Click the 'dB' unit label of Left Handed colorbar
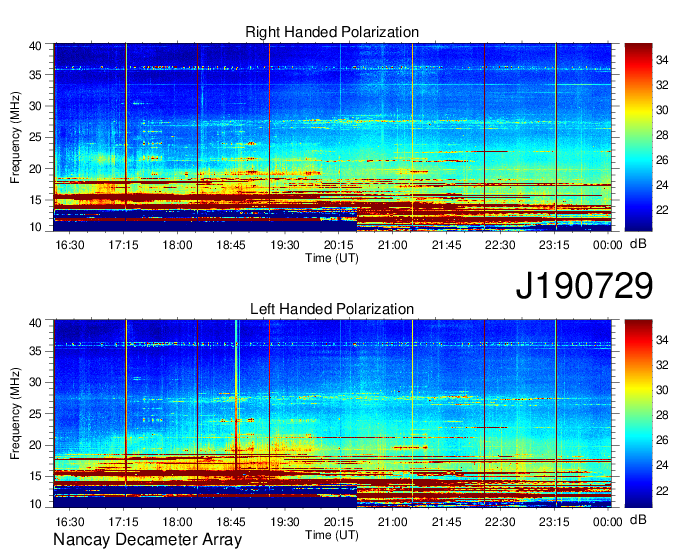Screen dimensions: 680x552 (x=638, y=520)
